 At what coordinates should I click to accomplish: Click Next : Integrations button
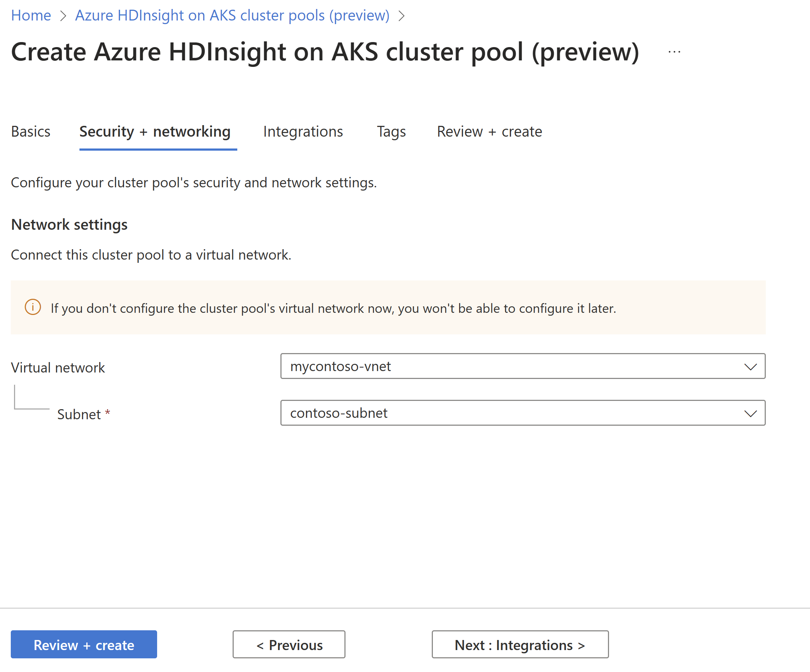pyautogui.click(x=520, y=645)
